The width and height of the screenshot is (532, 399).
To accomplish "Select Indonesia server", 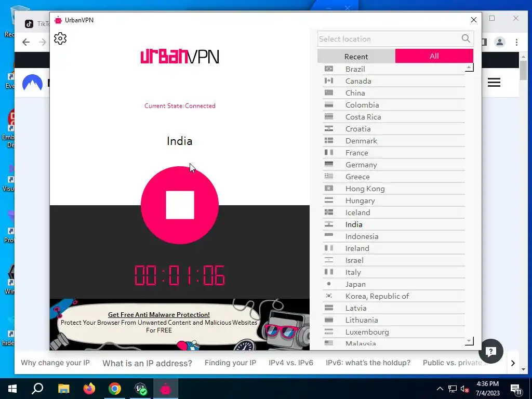I will coord(394,236).
